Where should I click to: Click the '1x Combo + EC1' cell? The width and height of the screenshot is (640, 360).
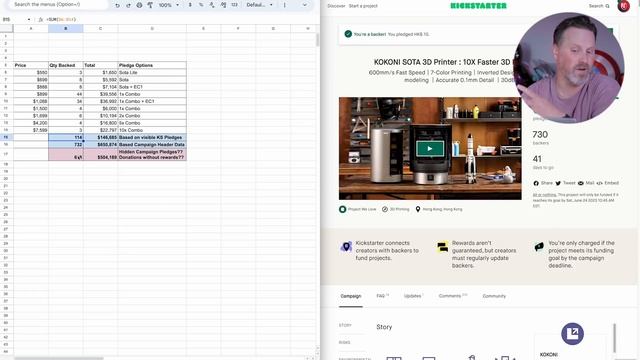[x=152, y=101]
